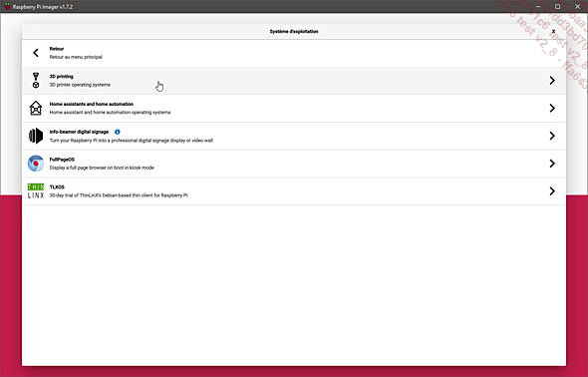588x377 pixels.
Task: Click the FullPageOS round logo icon
Action: click(x=36, y=164)
